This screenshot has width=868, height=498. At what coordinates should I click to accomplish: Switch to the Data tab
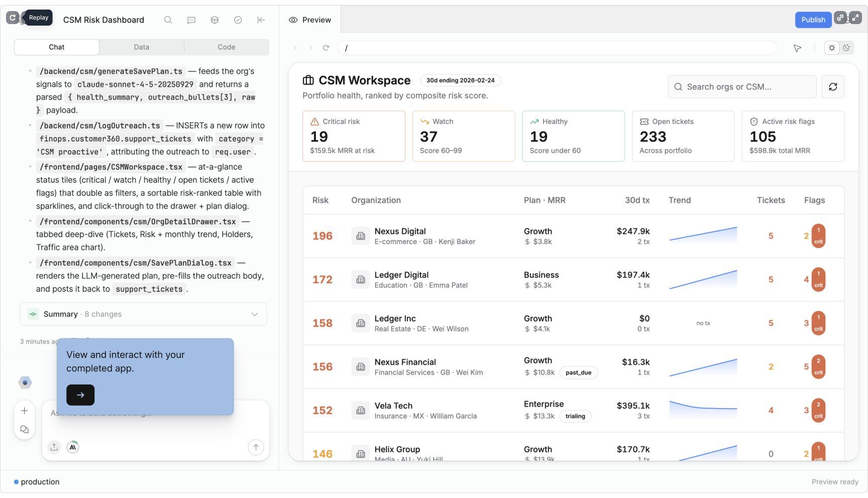(x=142, y=47)
